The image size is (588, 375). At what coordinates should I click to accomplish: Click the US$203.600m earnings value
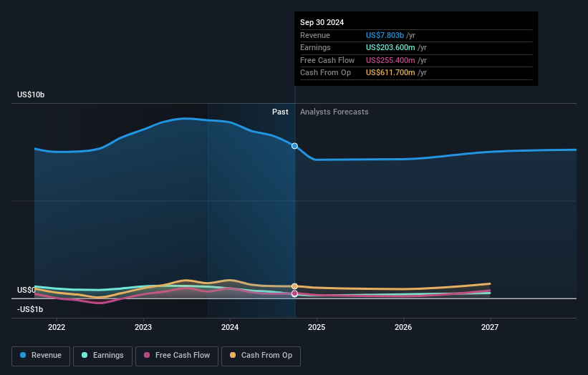pyautogui.click(x=390, y=47)
